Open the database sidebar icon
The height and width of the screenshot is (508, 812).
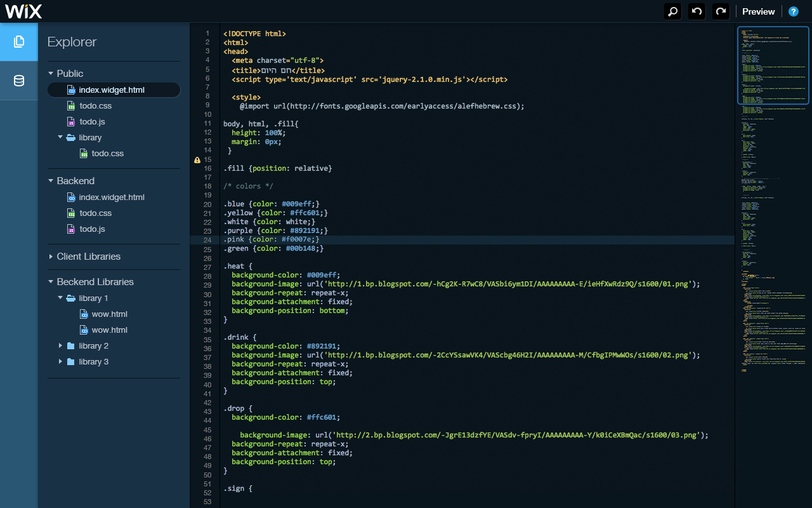[19, 81]
